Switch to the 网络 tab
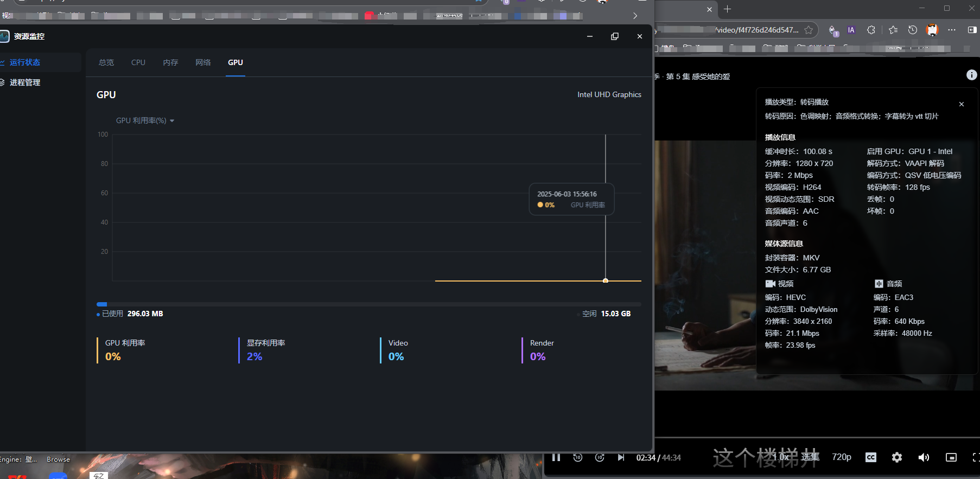This screenshot has width=980, height=479. pyautogui.click(x=203, y=62)
